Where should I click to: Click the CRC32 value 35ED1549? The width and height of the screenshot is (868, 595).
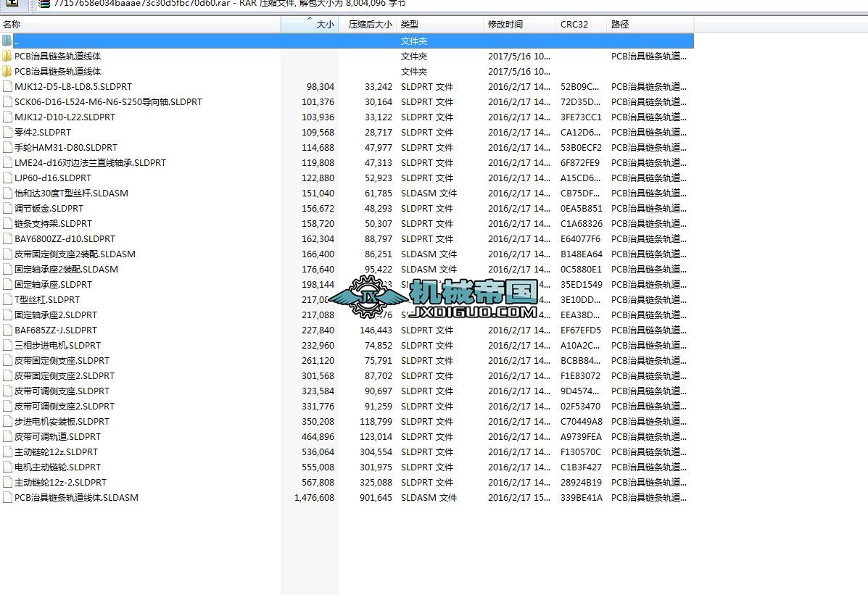(x=582, y=285)
